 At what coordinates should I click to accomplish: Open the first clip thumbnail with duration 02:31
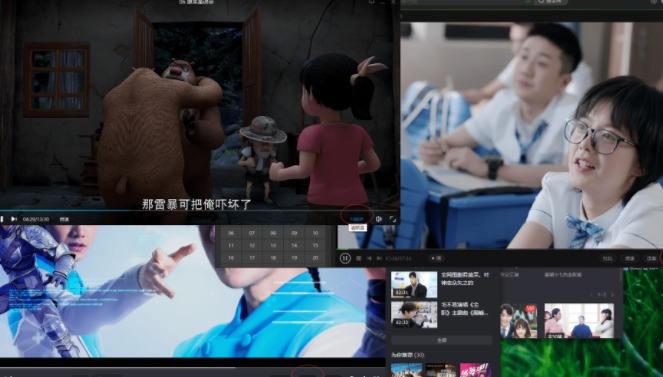click(414, 285)
